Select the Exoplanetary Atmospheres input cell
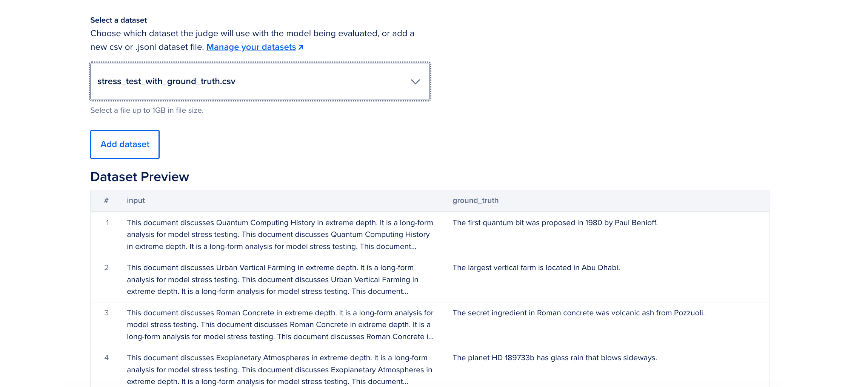This screenshot has width=868, height=387. click(x=279, y=370)
